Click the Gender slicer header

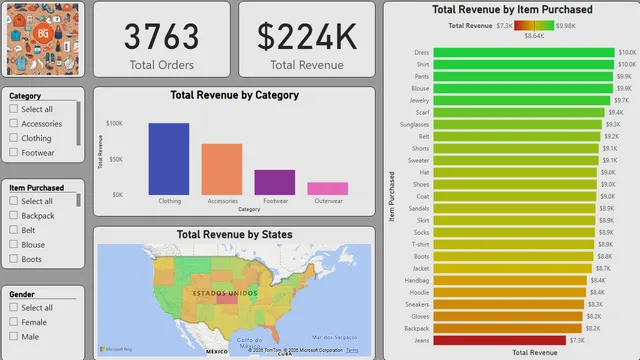(x=22, y=294)
